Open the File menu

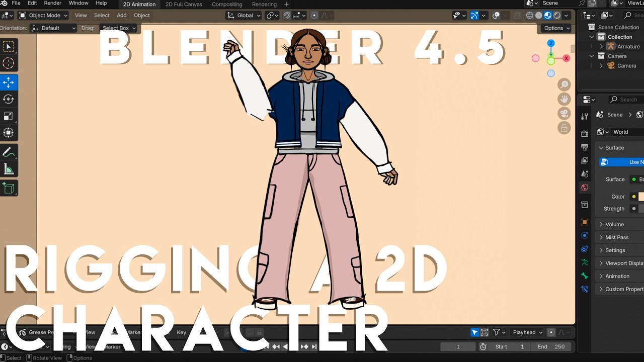pyautogui.click(x=16, y=4)
